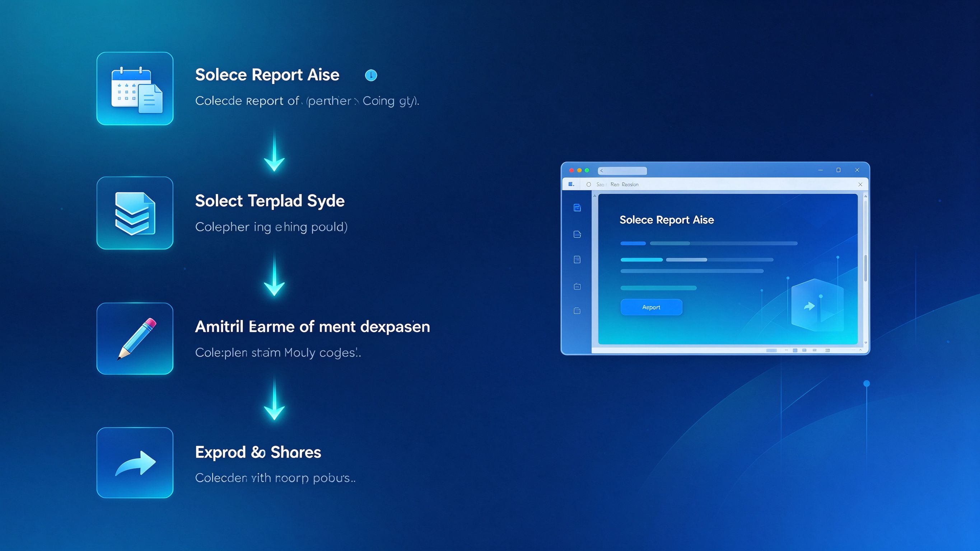Click the Colepher ing ehing pould) description
This screenshot has height=551, width=980.
point(271,227)
